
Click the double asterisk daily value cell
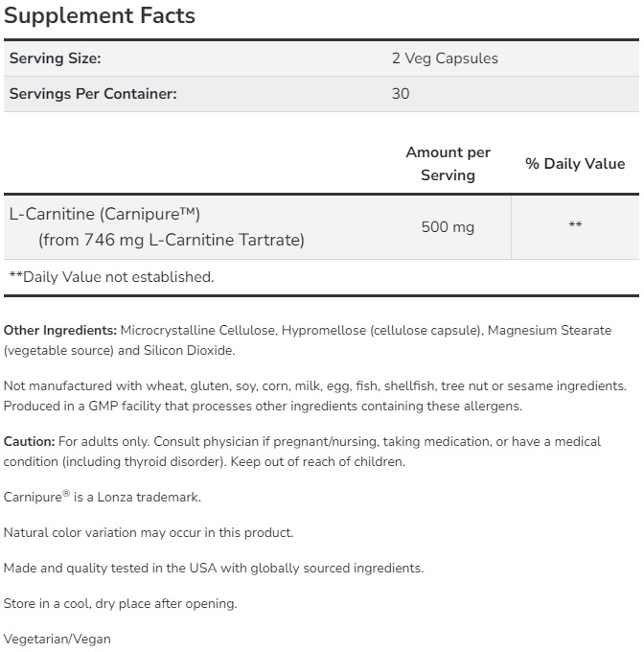tap(575, 227)
